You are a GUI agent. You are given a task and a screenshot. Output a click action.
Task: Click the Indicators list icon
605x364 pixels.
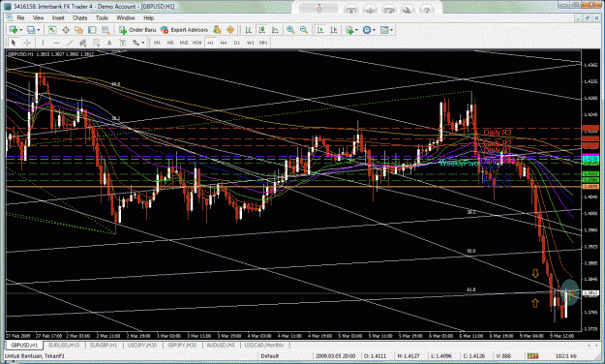tap(349, 30)
